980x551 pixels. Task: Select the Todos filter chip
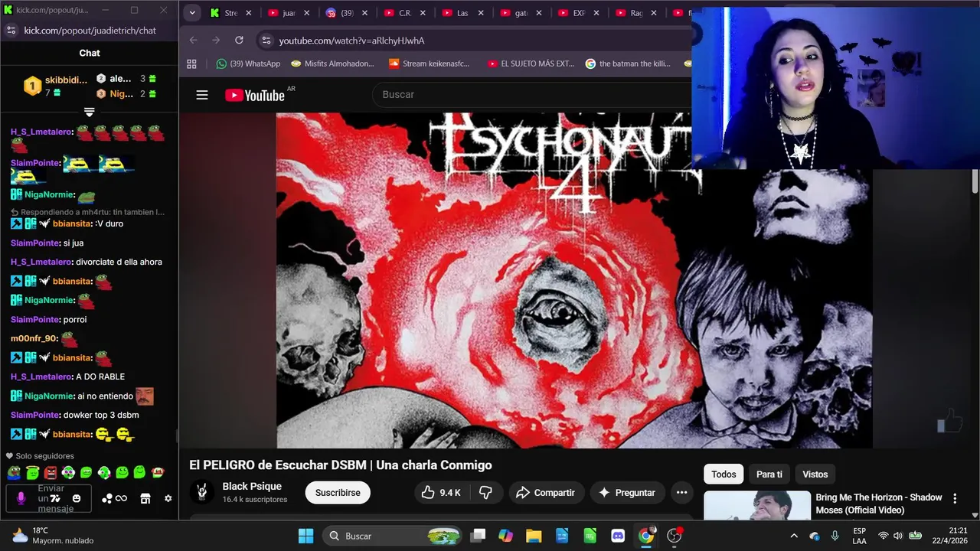[724, 474]
